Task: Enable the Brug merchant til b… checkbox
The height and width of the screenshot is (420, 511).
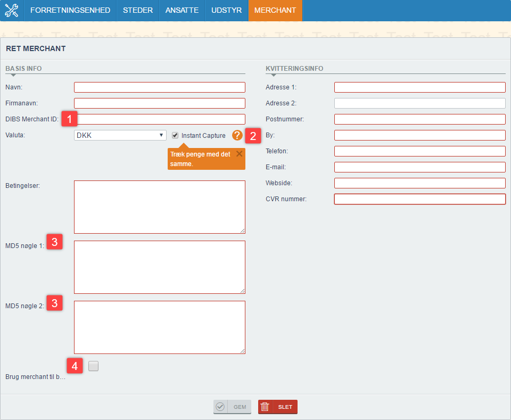Action: (x=94, y=366)
